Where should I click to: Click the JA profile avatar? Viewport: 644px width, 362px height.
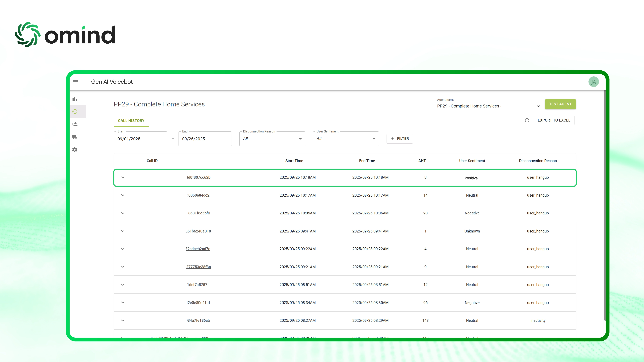[594, 82]
